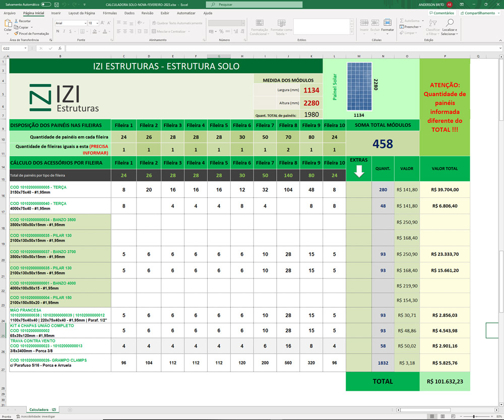Select the Calculadora - IZI sheet tab
The image size is (504, 420).
[43, 410]
